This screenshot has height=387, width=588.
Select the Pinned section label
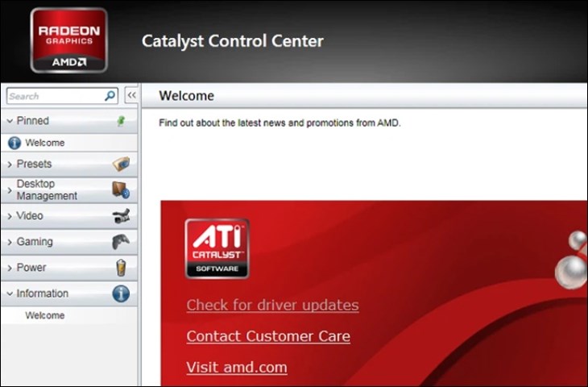point(33,120)
